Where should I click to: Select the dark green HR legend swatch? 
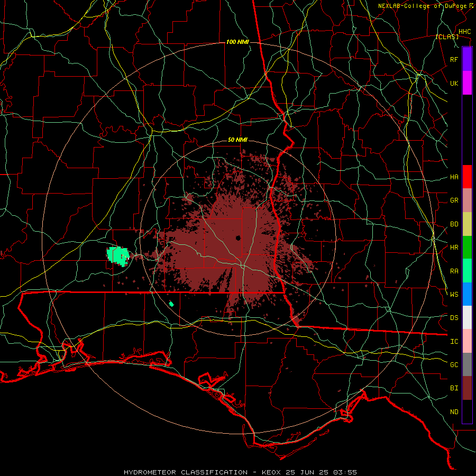click(467, 248)
